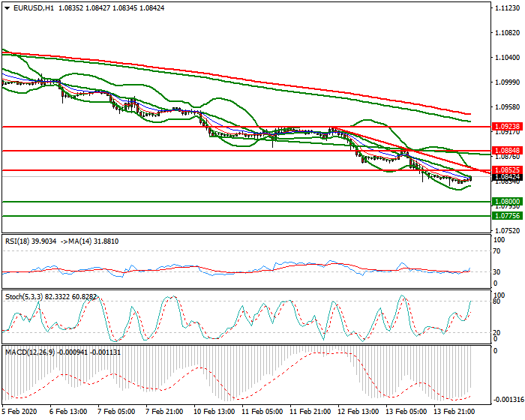Click the red 1.09238 resistance price tag
The height and width of the screenshot is (420, 525).
pos(507,127)
